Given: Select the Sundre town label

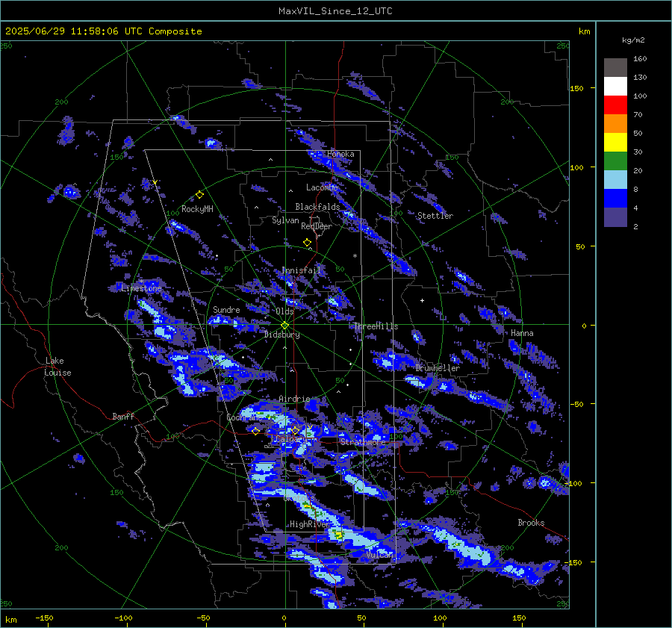Looking at the screenshot, I should pyautogui.click(x=226, y=309).
